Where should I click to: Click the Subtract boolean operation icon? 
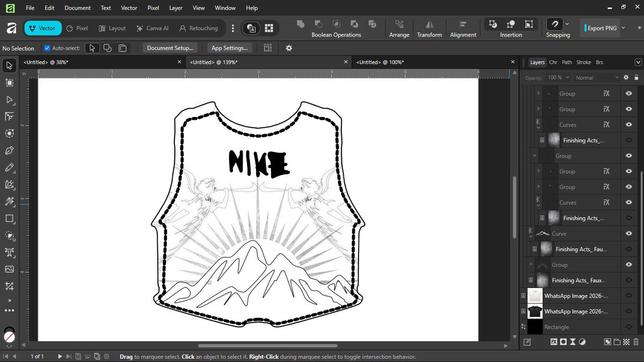(x=318, y=24)
